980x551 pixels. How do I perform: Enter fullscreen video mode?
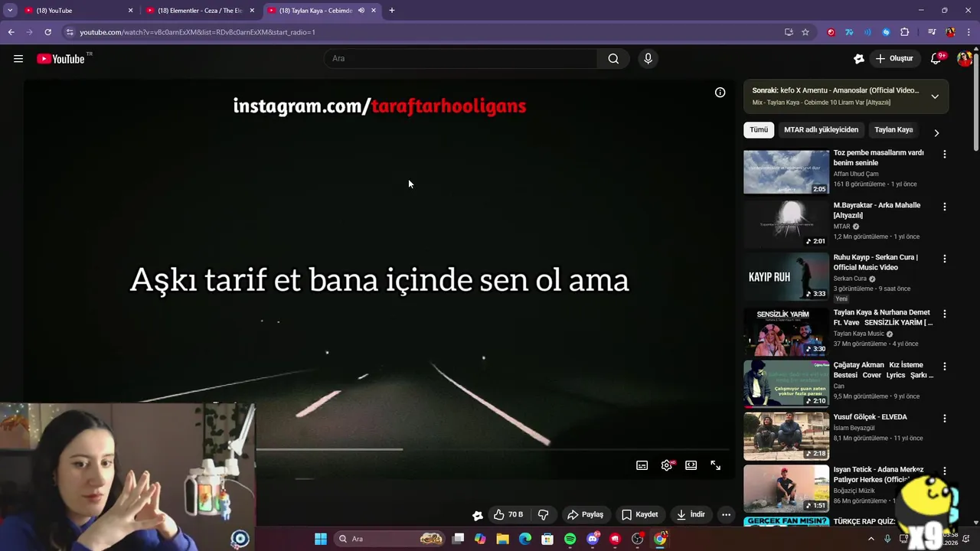pyautogui.click(x=716, y=465)
